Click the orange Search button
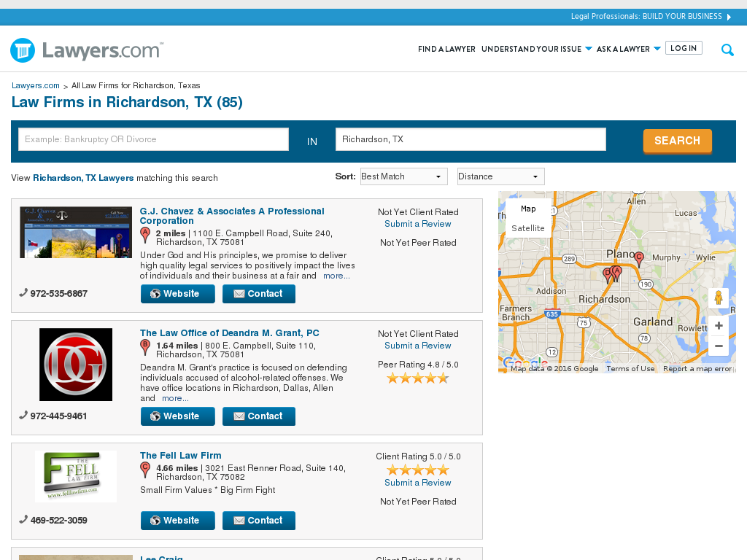 tap(678, 141)
